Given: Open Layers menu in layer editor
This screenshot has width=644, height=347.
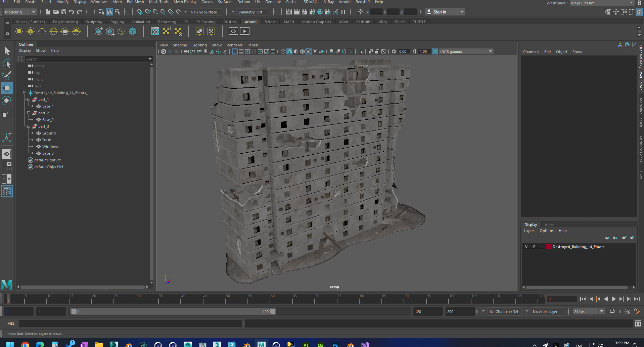Looking at the screenshot, I should click(529, 231).
